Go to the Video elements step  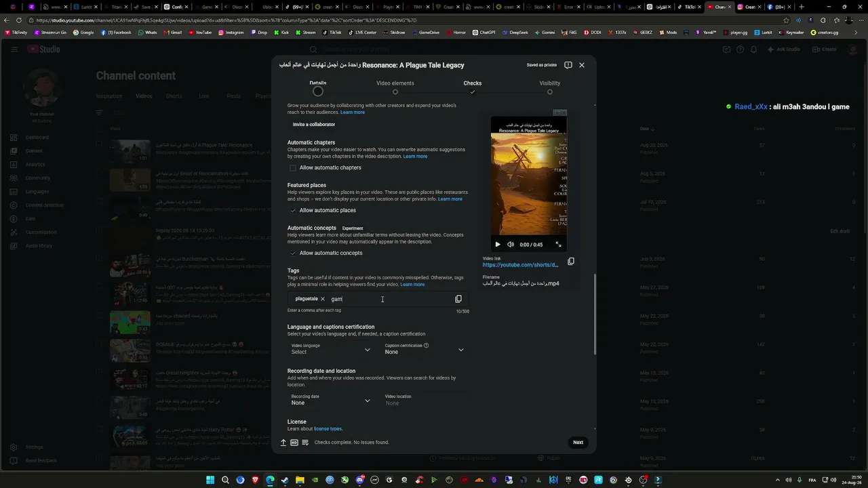coord(395,87)
